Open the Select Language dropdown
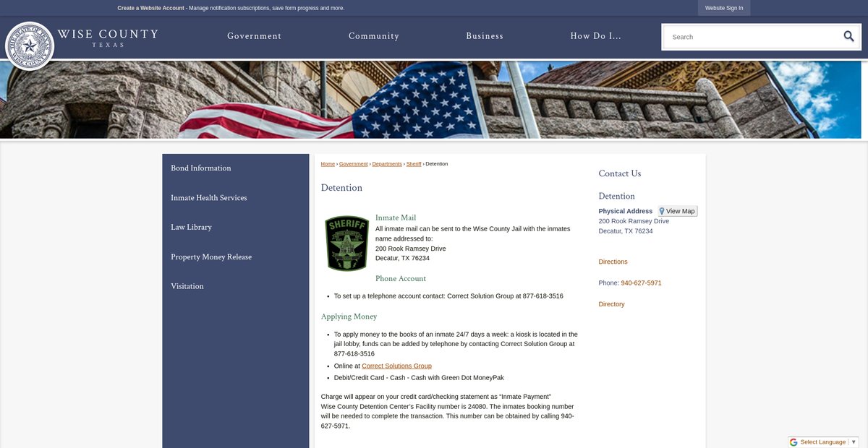The image size is (868, 448). point(827,442)
